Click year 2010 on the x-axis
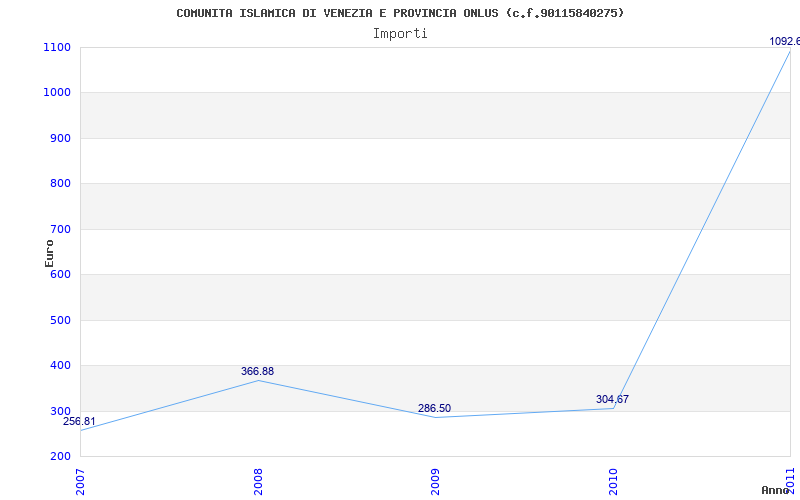 (613, 482)
